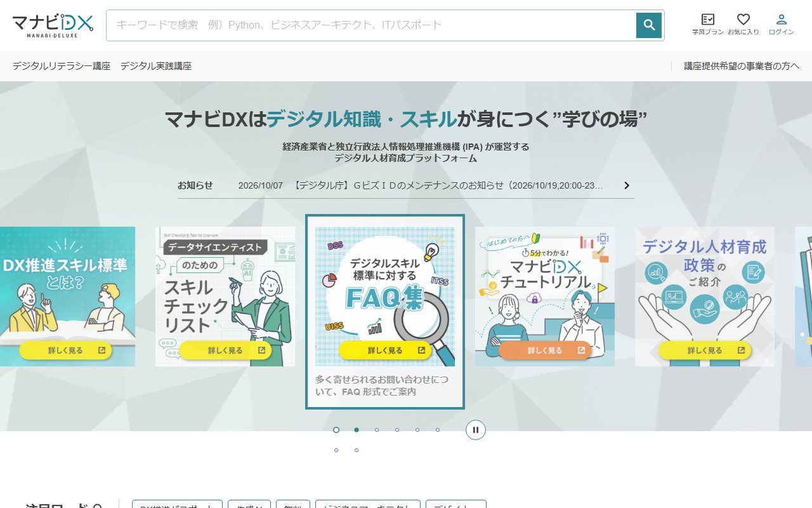Click 詳しく見る on the FAQ集 card
The width and height of the screenshot is (812, 508).
point(385,350)
